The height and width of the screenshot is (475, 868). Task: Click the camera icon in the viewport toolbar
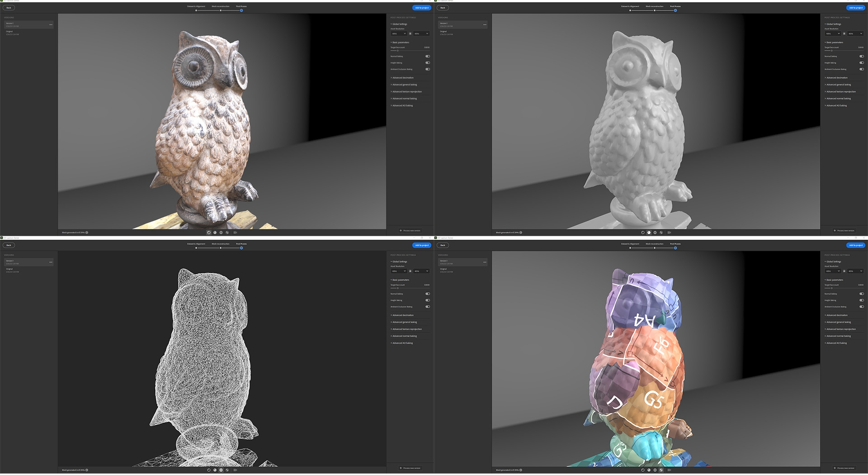pyautogui.click(x=236, y=232)
